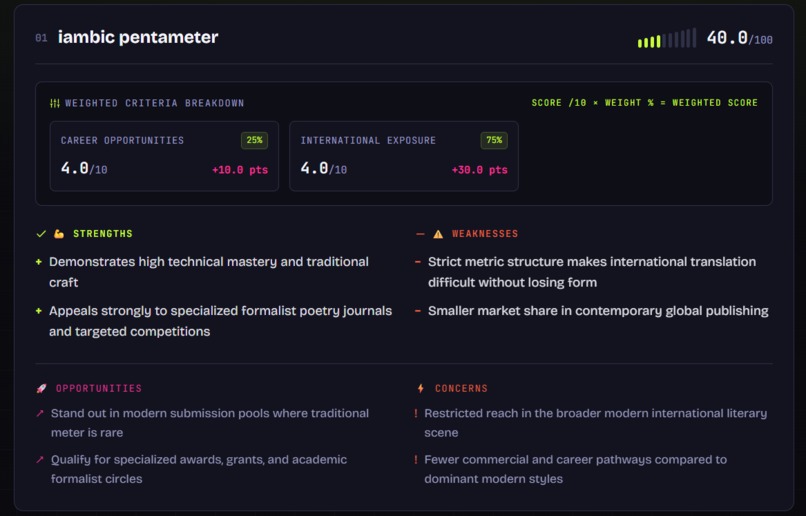806x516 pixels.
Task: Open the Career Opportunities criteria card
Action: pyautogui.click(x=164, y=156)
